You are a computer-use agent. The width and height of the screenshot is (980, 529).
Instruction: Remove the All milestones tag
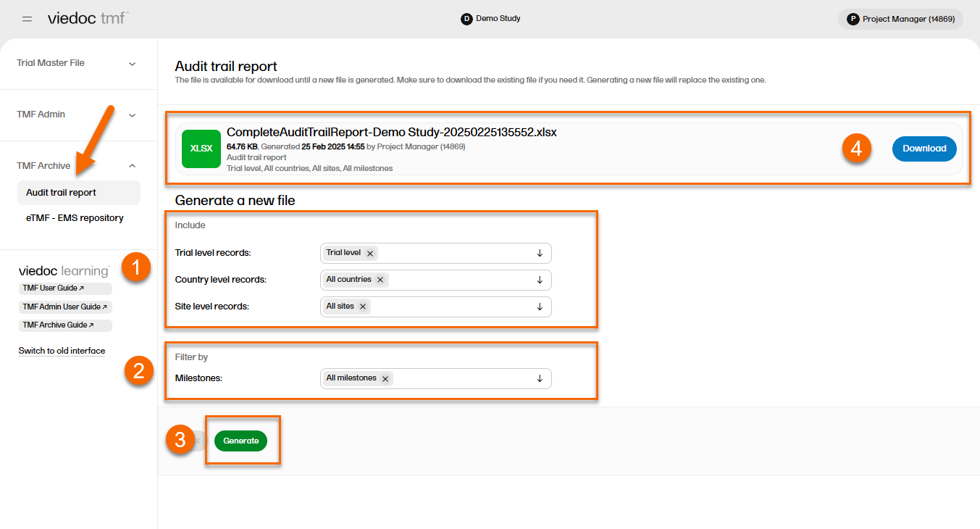coord(385,378)
